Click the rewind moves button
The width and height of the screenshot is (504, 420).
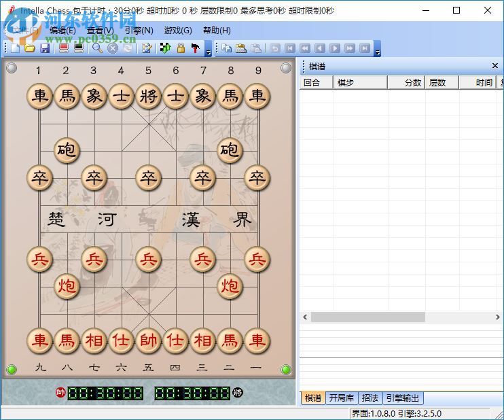click(x=305, y=48)
